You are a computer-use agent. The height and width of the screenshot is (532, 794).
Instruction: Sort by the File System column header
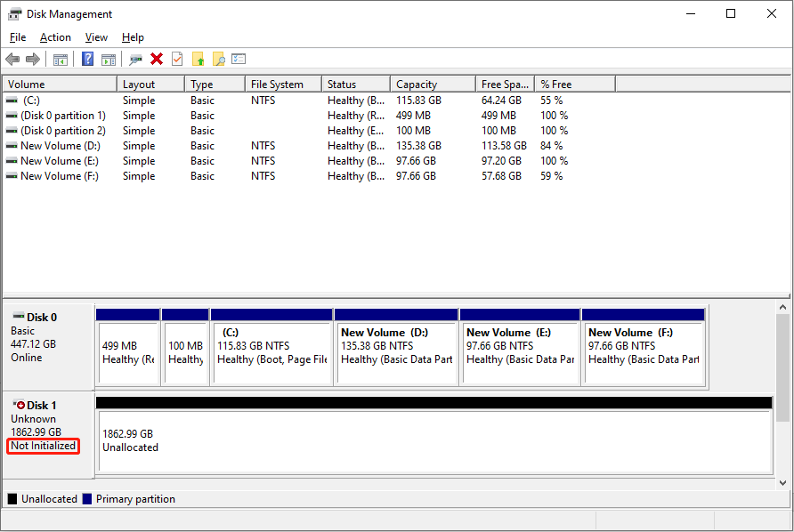click(x=284, y=84)
